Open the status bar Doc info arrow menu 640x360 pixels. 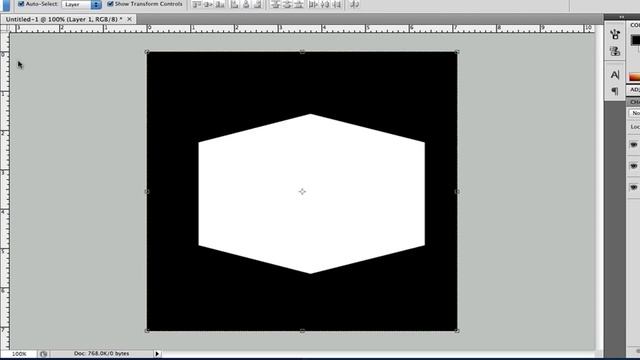pyautogui.click(x=157, y=354)
